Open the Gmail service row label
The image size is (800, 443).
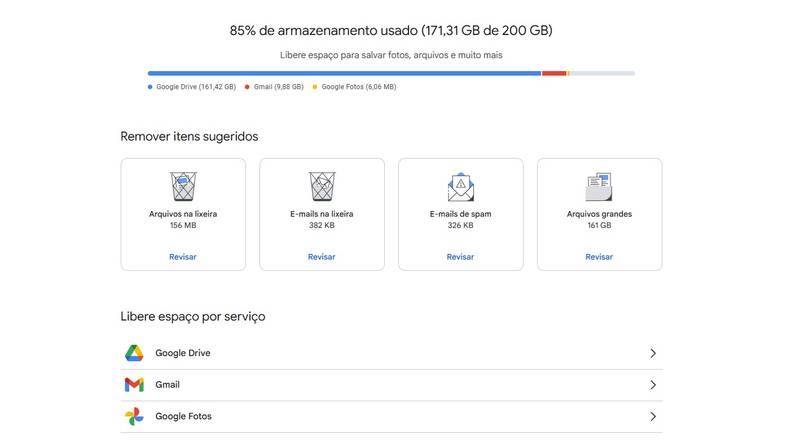click(x=167, y=385)
